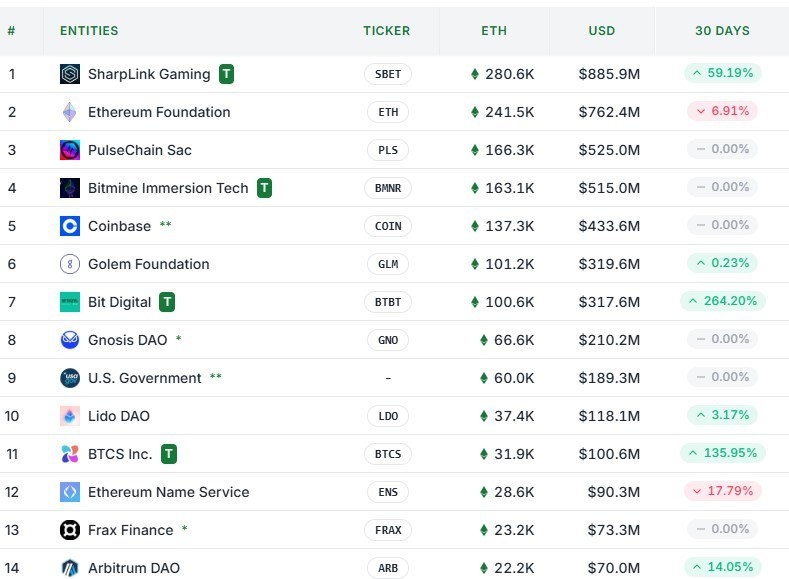This screenshot has height=579, width=789.
Task: Click the PulseChain Sac logo icon
Action: click(70, 150)
